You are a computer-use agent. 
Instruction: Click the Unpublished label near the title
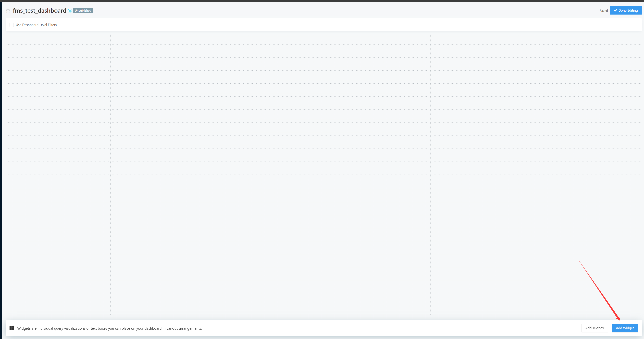tap(83, 11)
